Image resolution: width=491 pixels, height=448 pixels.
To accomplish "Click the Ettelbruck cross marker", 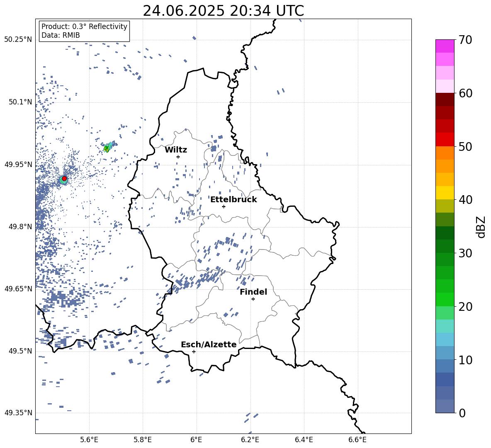I will pyautogui.click(x=224, y=206).
